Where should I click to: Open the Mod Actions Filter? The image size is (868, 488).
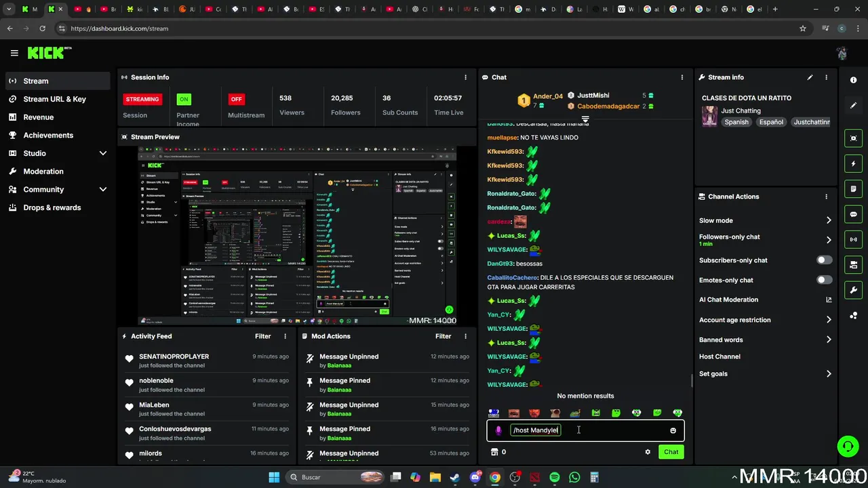pos(443,336)
